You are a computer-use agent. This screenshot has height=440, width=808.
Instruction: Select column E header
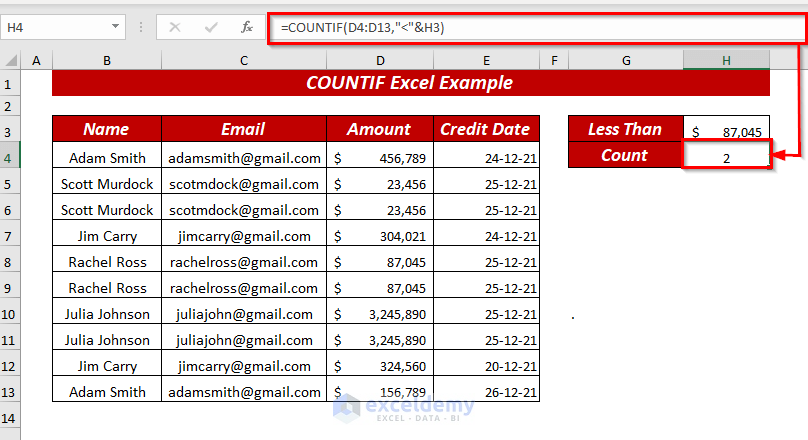click(x=486, y=61)
